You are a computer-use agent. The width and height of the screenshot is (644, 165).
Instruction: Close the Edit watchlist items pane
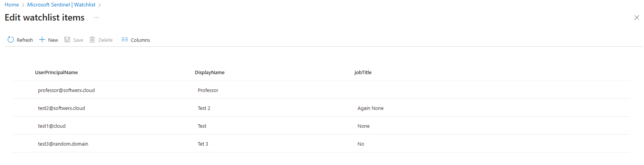click(636, 17)
